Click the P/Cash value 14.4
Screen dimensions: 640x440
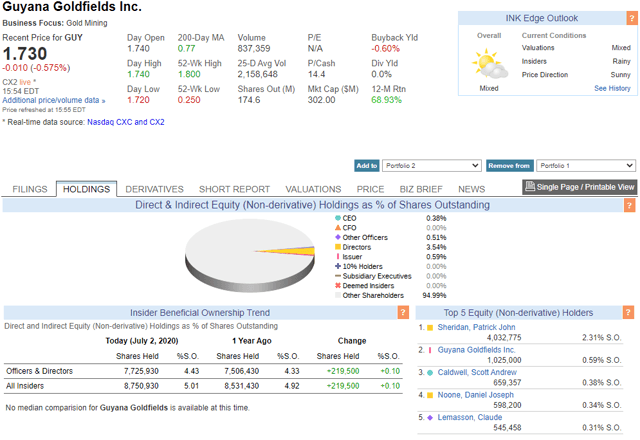click(316, 74)
